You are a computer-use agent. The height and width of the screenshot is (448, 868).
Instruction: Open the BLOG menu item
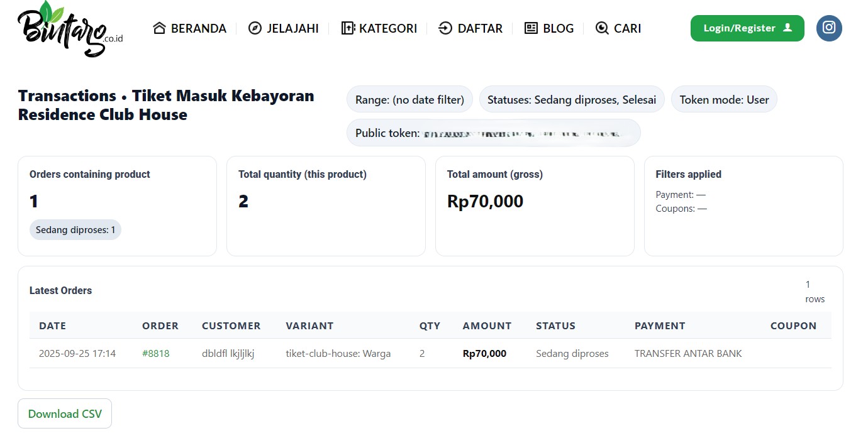coord(559,28)
